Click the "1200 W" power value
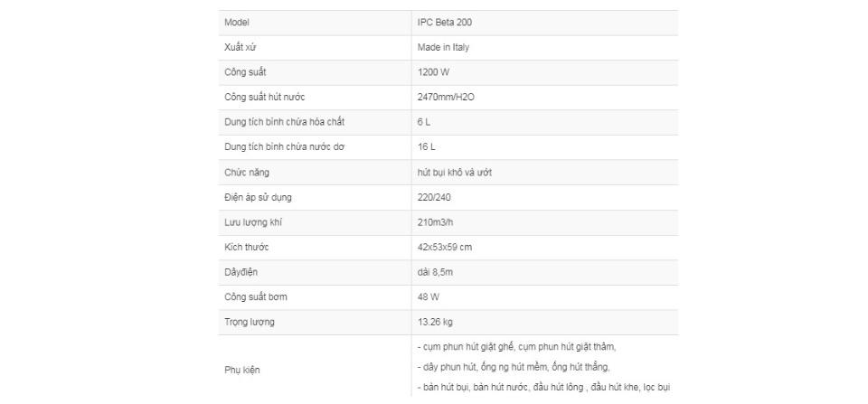Image resolution: width=868 pixels, height=404 pixels. [433, 71]
